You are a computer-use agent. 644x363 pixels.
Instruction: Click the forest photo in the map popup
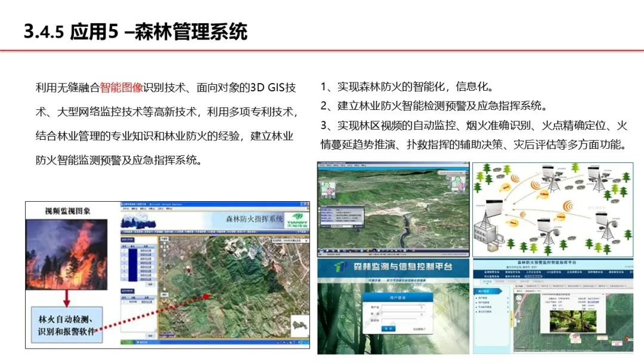click(x=573, y=322)
